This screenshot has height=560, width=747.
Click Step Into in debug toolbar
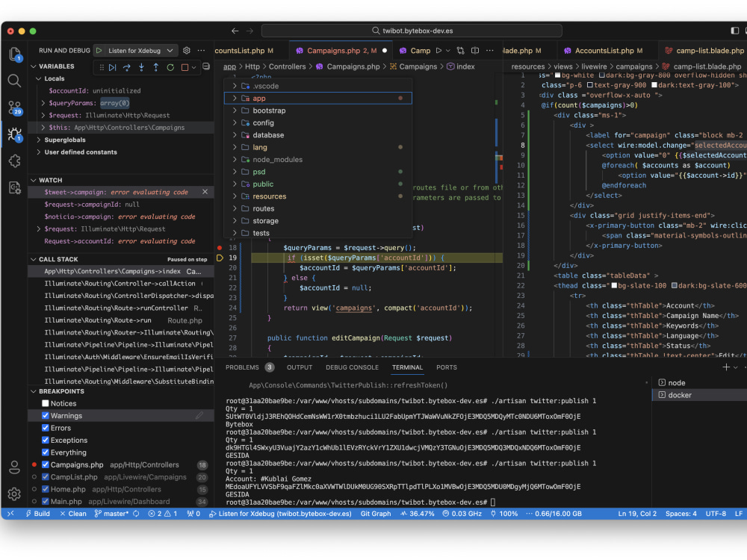(x=141, y=68)
